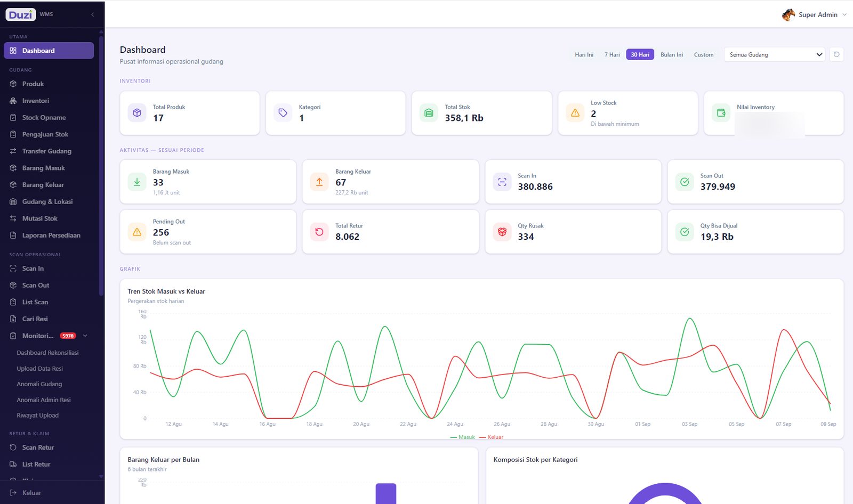The image size is (853, 504).
Task: Open Anomali Gudang submenu link
Action: [39, 384]
